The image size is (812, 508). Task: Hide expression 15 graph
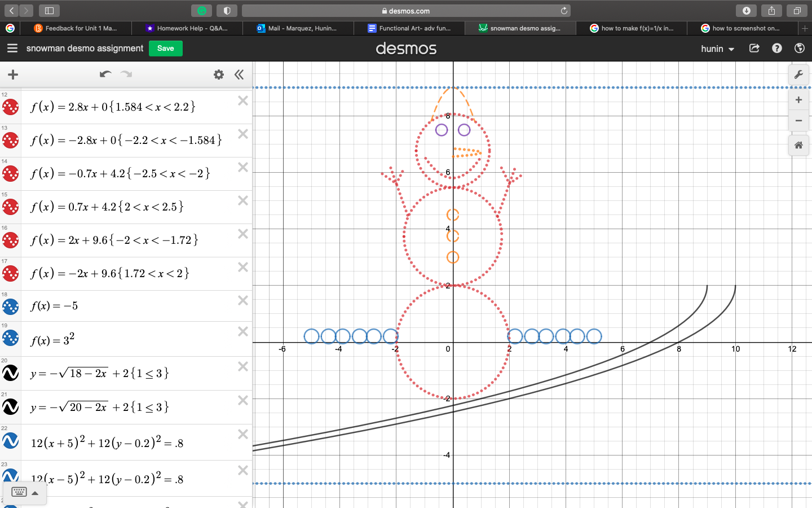click(x=11, y=207)
